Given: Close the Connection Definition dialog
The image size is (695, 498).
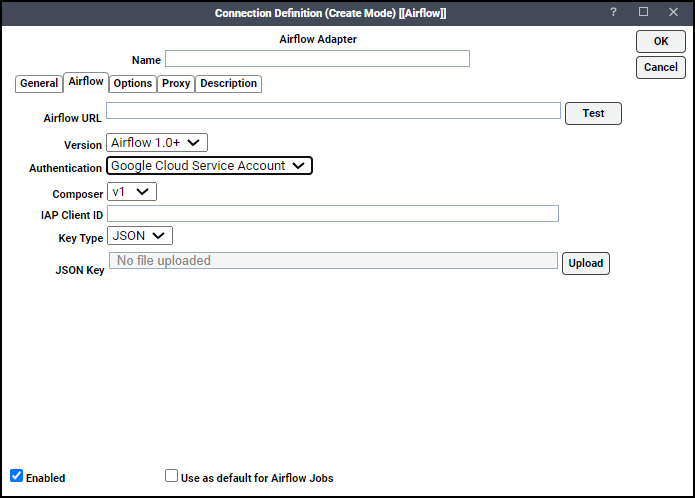Looking at the screenshot, I should tap(673, 12).
